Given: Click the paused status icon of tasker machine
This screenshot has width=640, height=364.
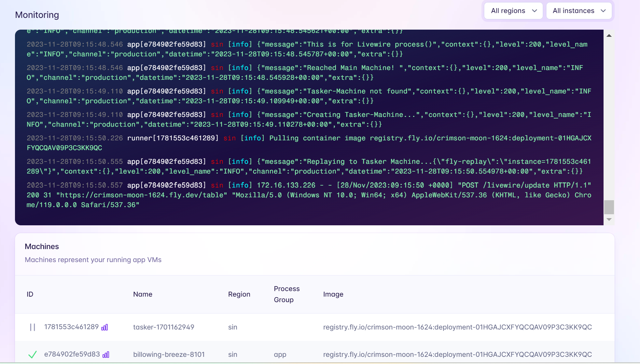Looking at the screenshot, I should [x=33, y=327].
